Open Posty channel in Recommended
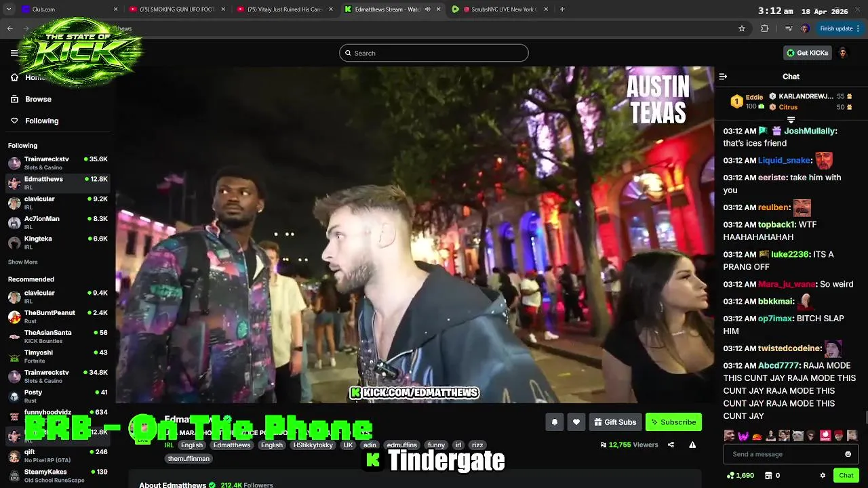 (58, 396)
